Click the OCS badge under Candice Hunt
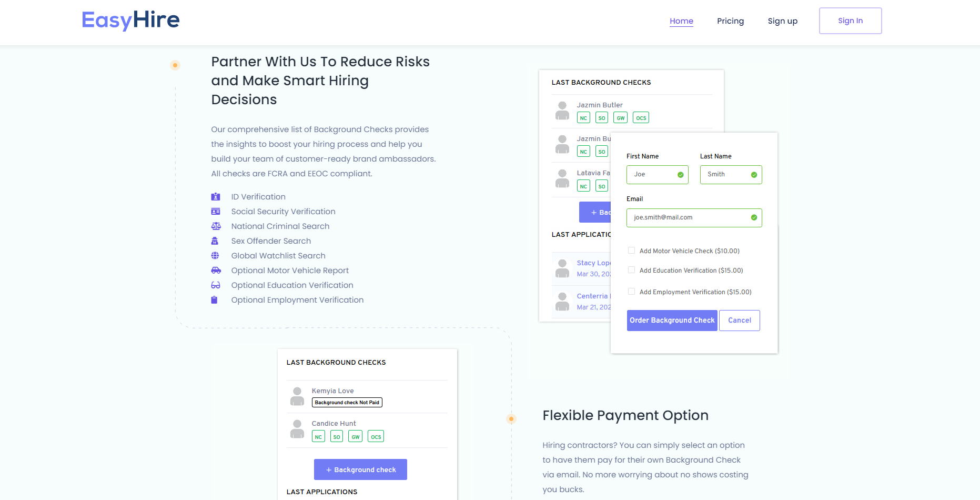 coord(376,437)
